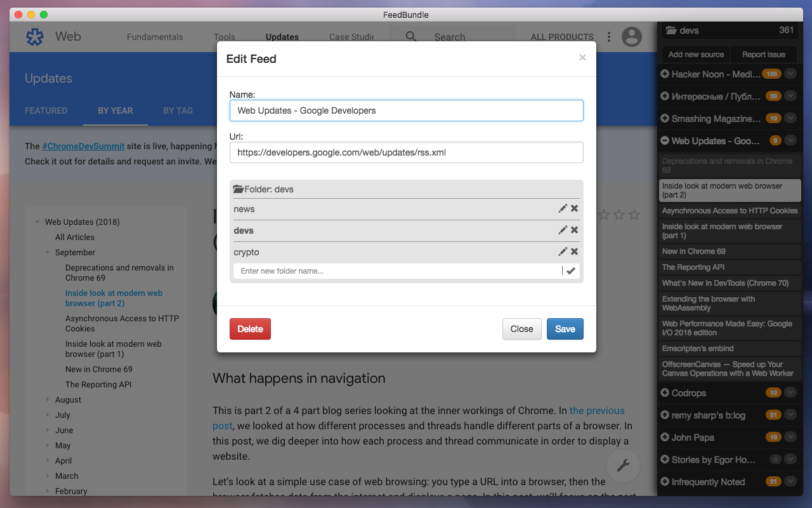Select the crypto folder row

[407, 252]
